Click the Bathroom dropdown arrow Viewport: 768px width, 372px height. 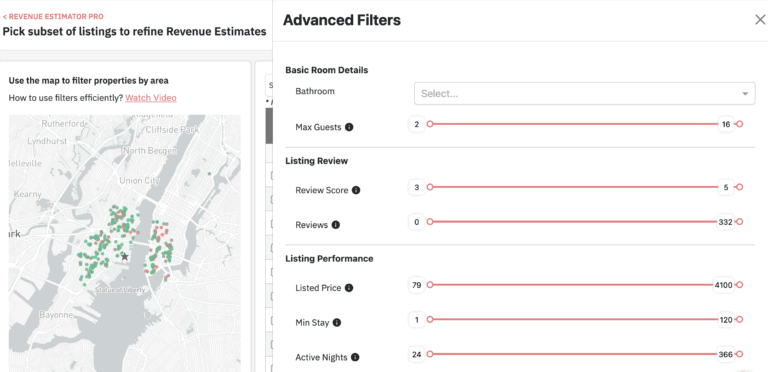tap(745, 94)
